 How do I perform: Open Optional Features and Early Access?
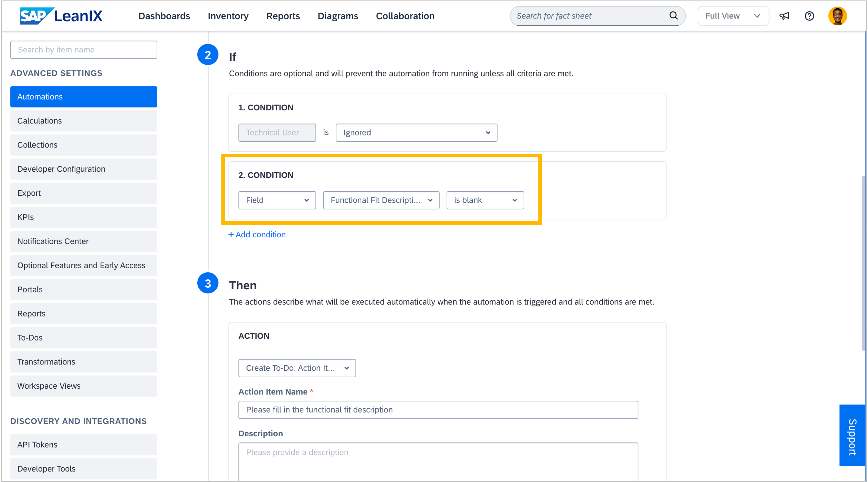point(84,265)
